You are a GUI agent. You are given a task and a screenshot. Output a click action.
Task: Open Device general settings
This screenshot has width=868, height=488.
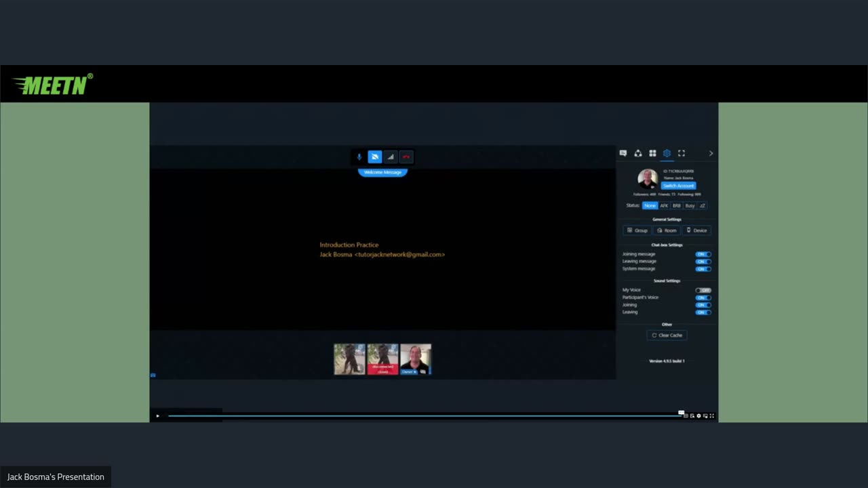point(696,230)
